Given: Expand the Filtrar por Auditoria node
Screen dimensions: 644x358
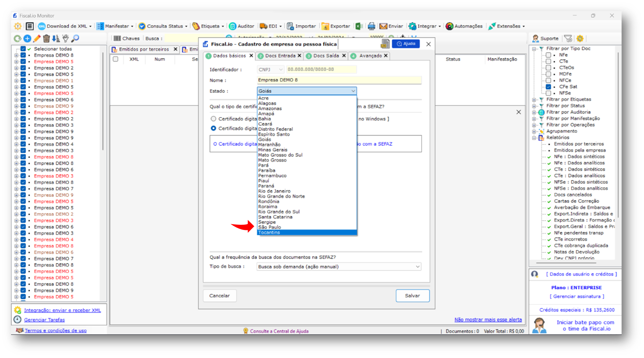Looking at the screenshot, I should click(x=534, y=112).
